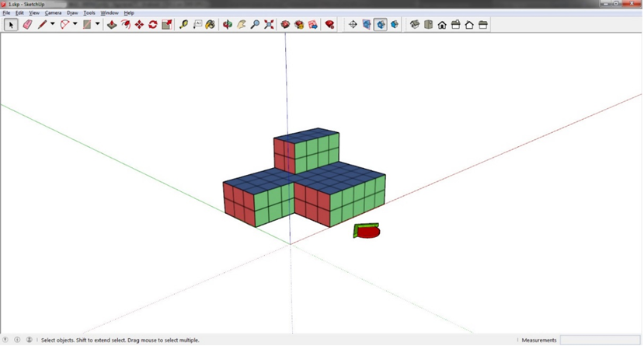Start the Orbit camera tool
The height and width of the screenshot is (346, 644).
click(x=228, y=25)
